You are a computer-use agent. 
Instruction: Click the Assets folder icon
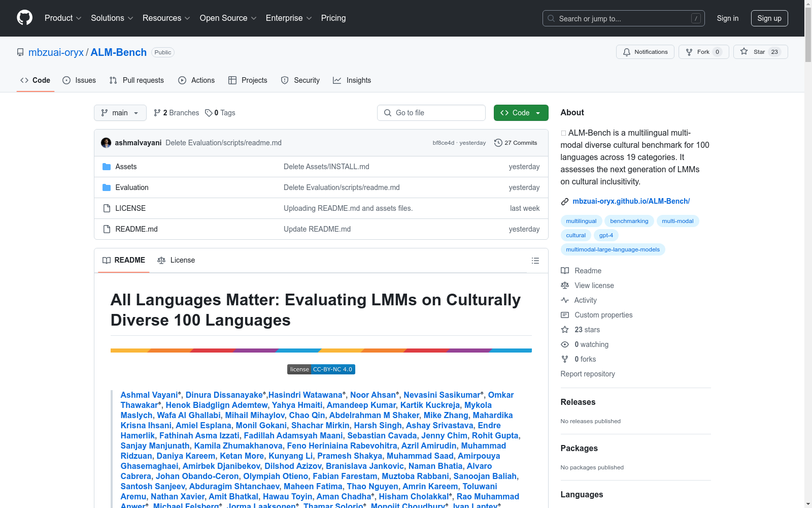pos(107,167)
